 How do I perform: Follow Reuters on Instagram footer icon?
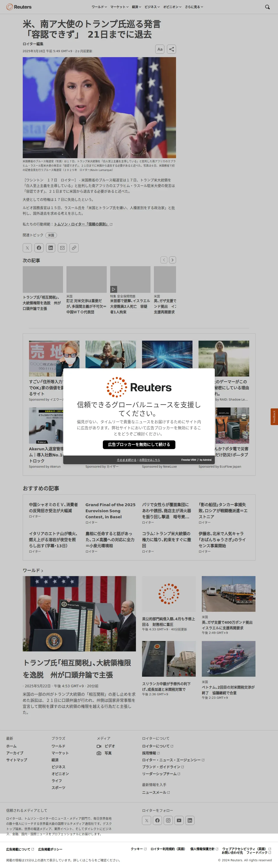(168, 820)
